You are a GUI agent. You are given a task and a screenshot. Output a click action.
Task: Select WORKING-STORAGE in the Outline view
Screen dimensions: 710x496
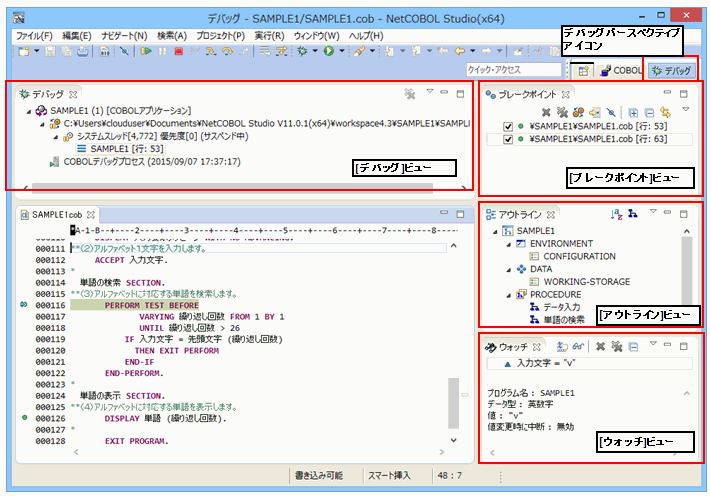coord(580,282)
